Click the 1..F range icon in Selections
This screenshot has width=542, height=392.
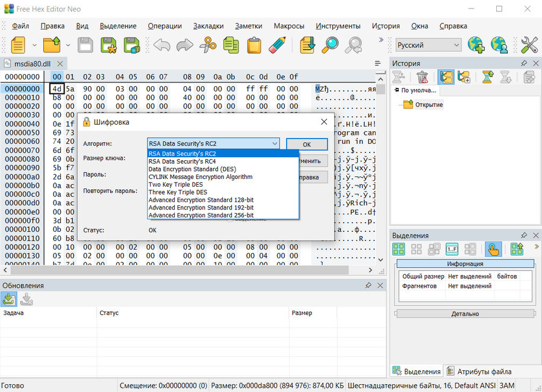tap(452, 249)
